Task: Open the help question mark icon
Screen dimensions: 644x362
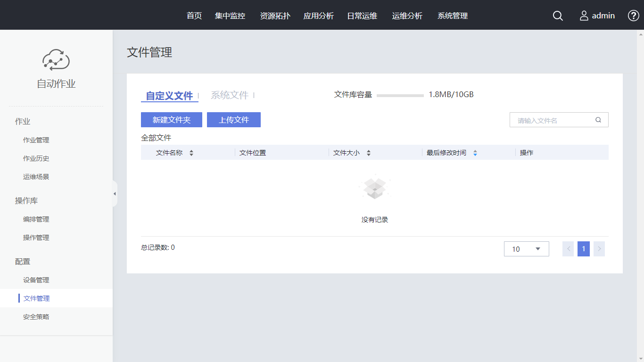Action: 633,16
